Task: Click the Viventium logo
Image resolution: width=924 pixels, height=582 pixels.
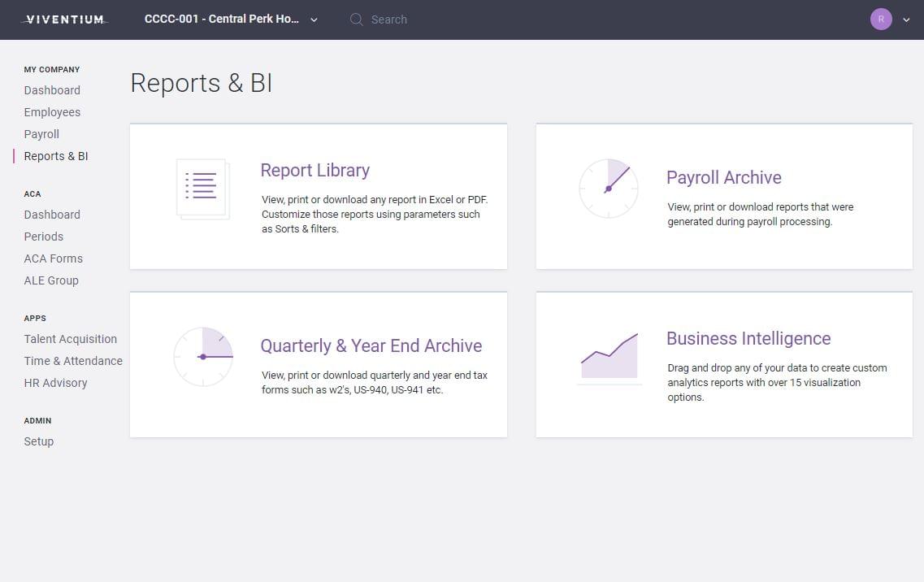Action: click(x=65, y=20)
